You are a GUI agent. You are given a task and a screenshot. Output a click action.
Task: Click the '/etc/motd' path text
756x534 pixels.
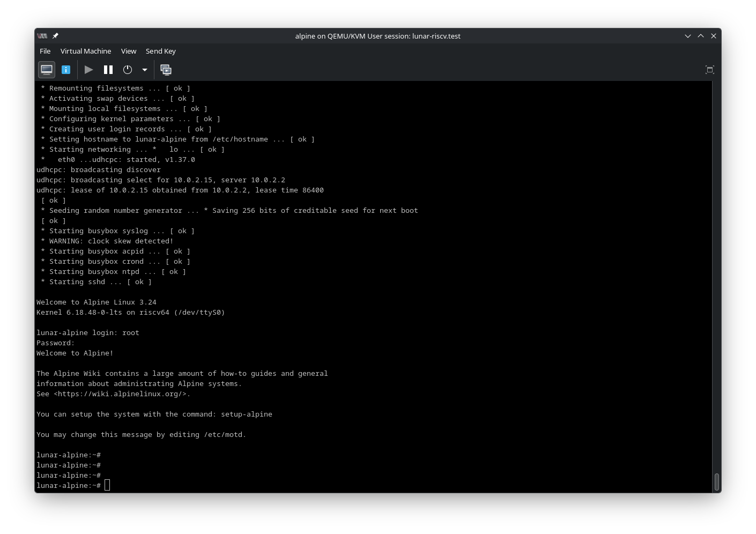[x=223, y=435]
